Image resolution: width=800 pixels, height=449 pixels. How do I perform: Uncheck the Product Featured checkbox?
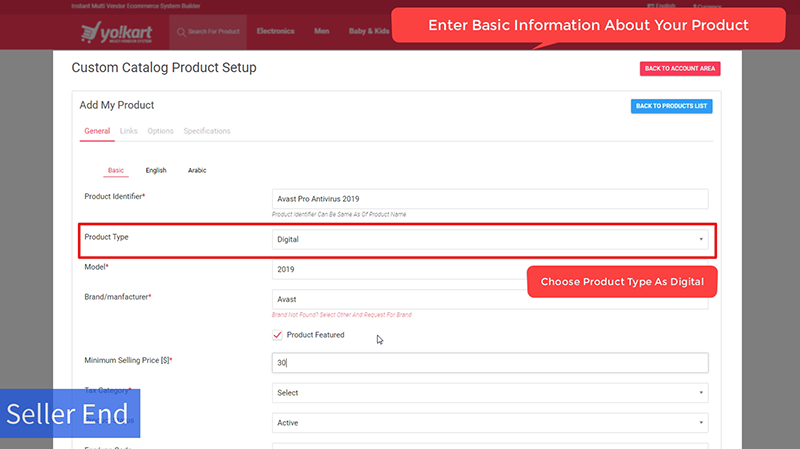point(277,335)
